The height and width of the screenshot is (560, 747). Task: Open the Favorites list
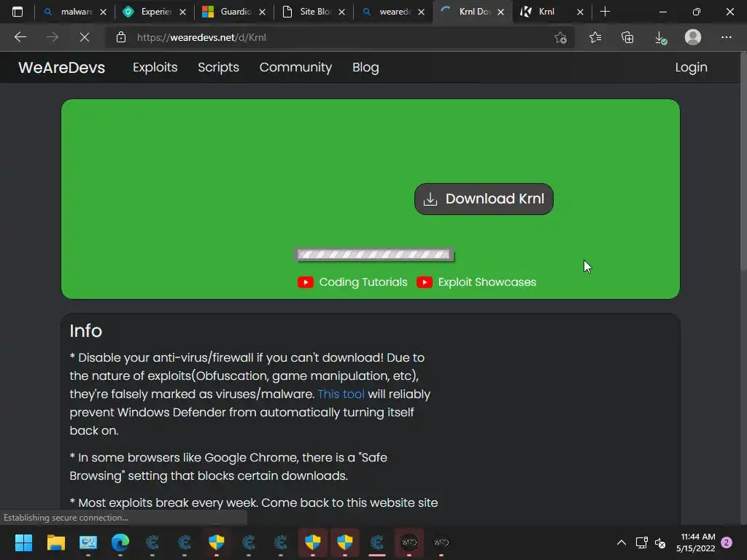coord(595,37)
